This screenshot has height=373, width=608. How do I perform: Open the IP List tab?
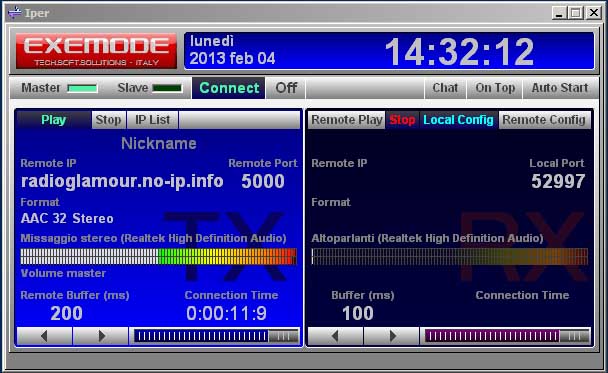[152, 120]
